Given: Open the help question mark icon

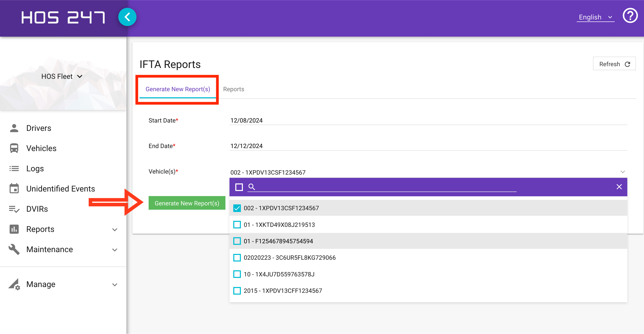Looking at the screenshot, I should 630,16.
